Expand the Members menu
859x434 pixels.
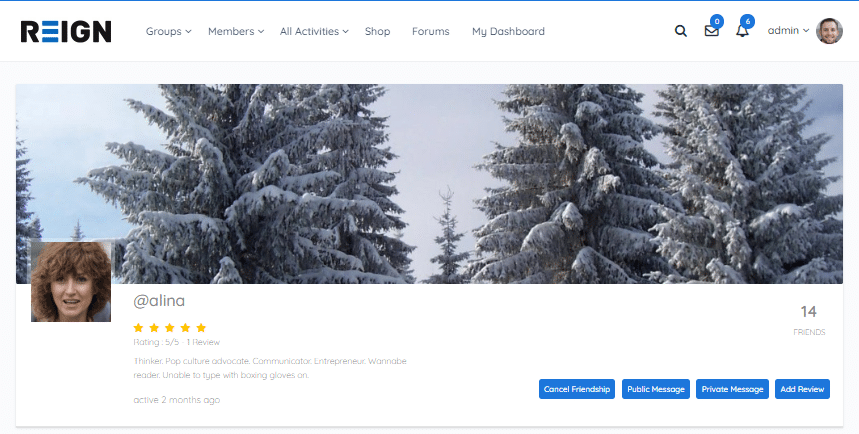tap(236, 31)
